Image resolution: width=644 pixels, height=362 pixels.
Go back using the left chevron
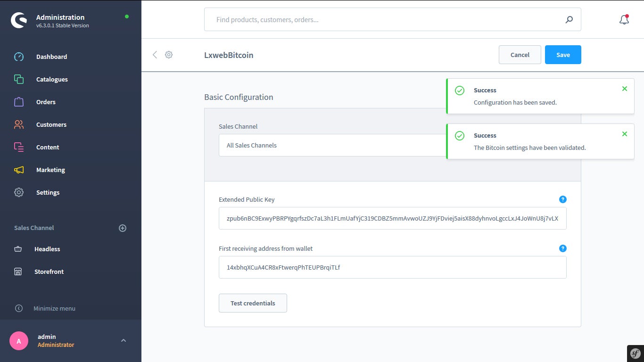click(155, 55)
